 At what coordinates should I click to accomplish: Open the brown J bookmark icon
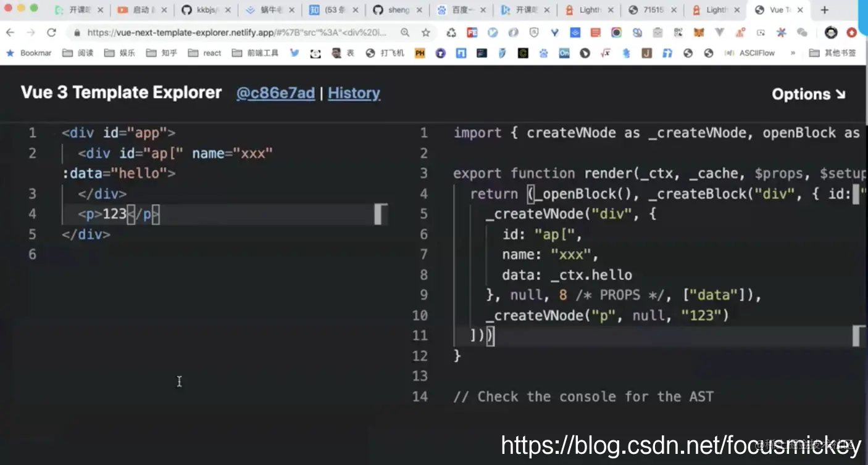click(x=646, y=53)
